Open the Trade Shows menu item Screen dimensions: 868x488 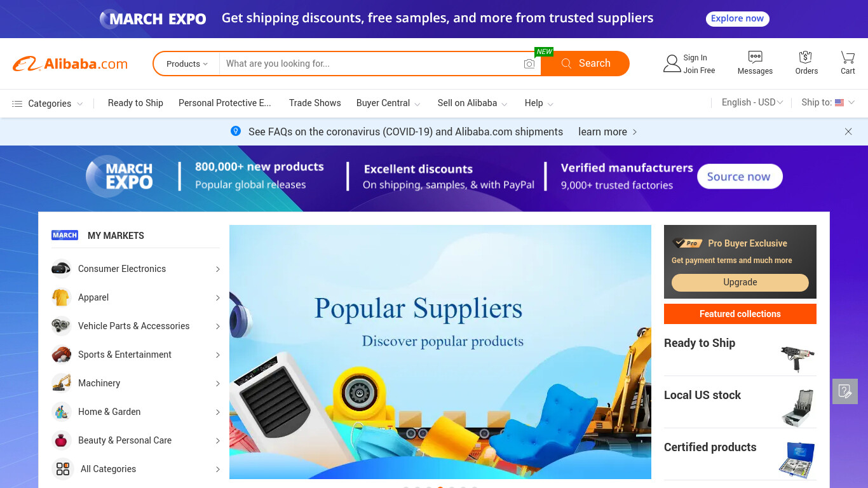(x=315, y=103)
